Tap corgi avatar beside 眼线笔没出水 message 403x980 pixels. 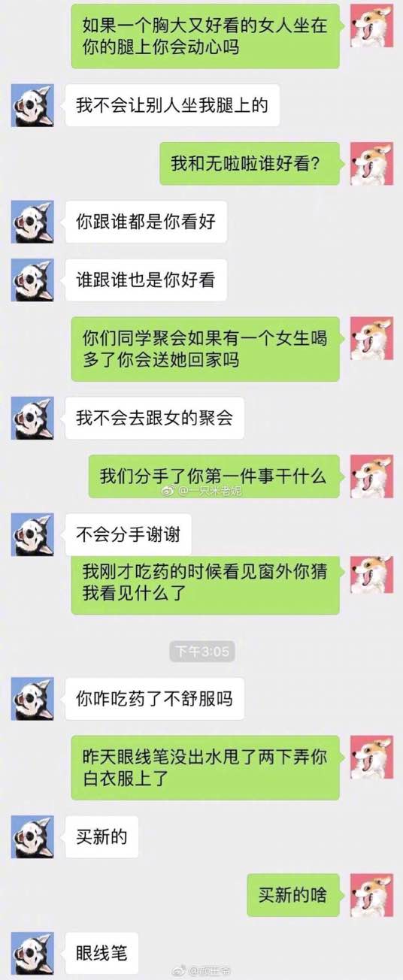[x=371, y=756]
